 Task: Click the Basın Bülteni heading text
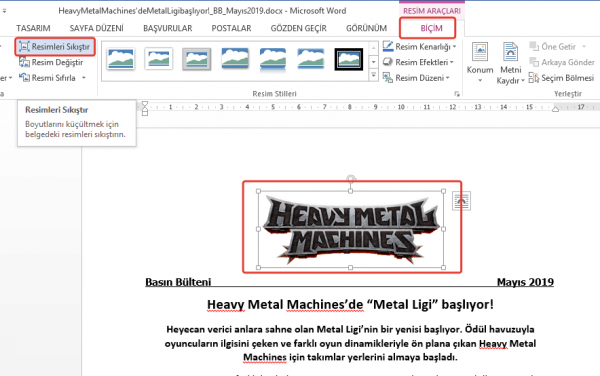tap(178, 282)
